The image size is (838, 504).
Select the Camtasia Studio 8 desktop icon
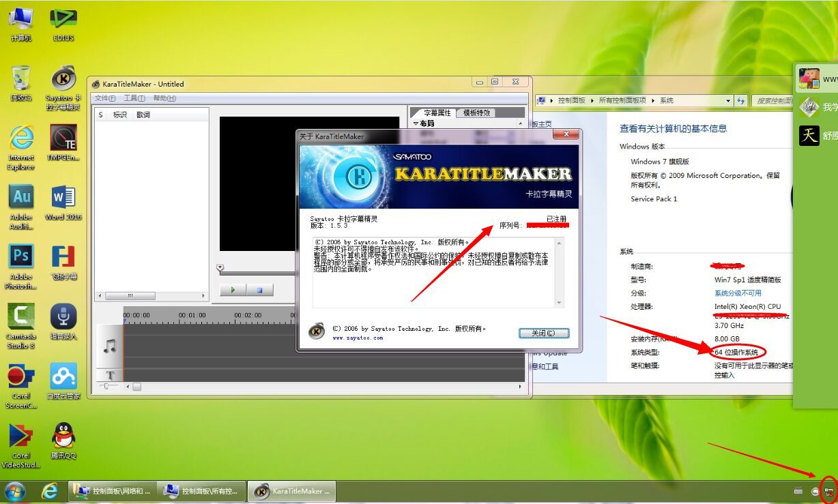21,326
